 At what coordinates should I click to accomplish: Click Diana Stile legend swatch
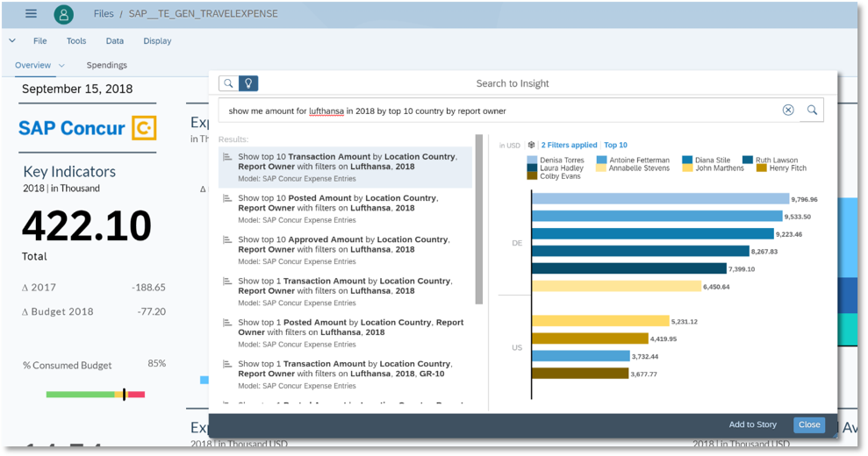click(687, 160)
